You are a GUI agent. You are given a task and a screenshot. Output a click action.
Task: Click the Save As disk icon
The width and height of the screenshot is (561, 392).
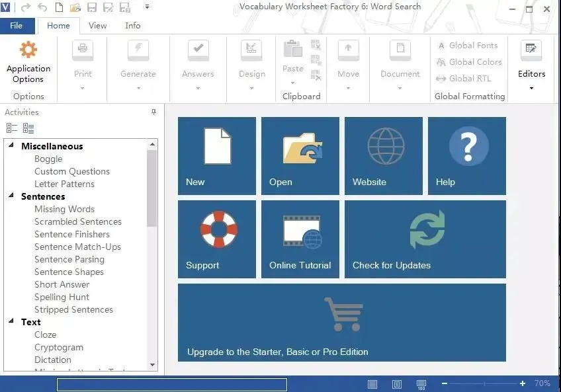coord(108,7)
